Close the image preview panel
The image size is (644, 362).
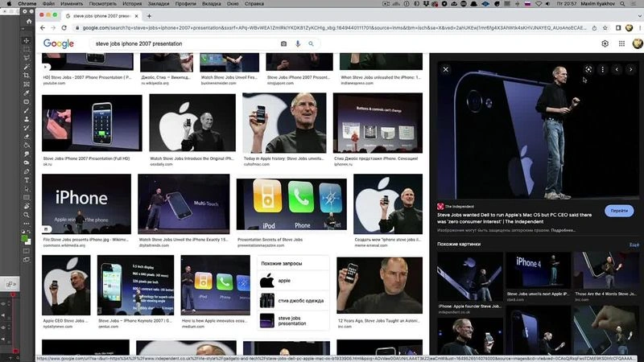pos(446,69)
